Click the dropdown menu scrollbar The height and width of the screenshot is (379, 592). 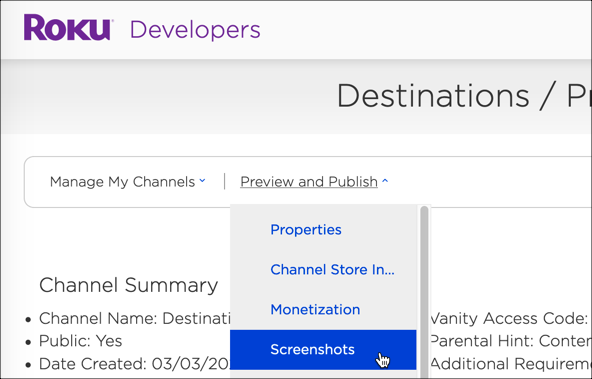pos(424,291)
